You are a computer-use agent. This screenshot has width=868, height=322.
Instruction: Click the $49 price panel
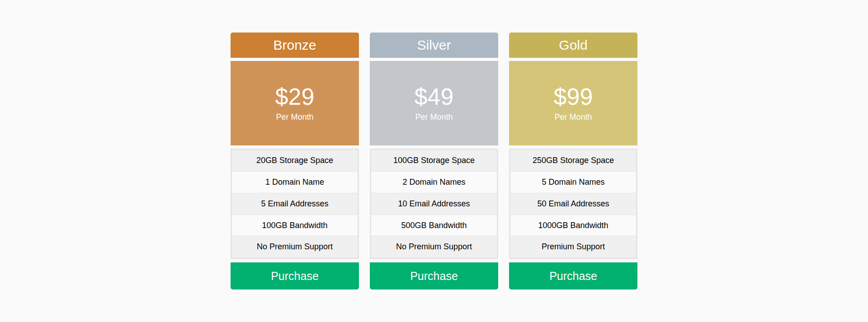click(x=434, y=103)
